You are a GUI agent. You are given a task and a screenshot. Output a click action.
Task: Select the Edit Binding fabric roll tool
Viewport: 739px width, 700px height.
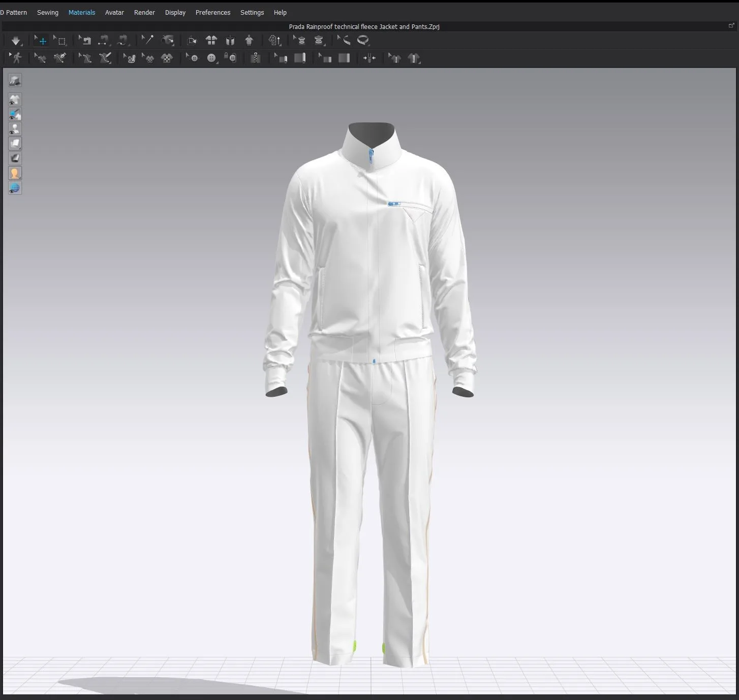tap(281, 58)
